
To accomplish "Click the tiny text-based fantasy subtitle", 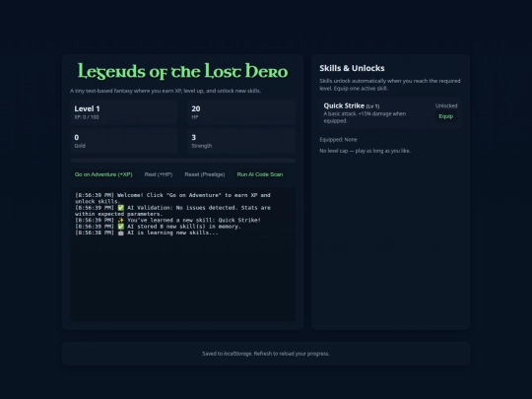I will click(x=166, y=91).
